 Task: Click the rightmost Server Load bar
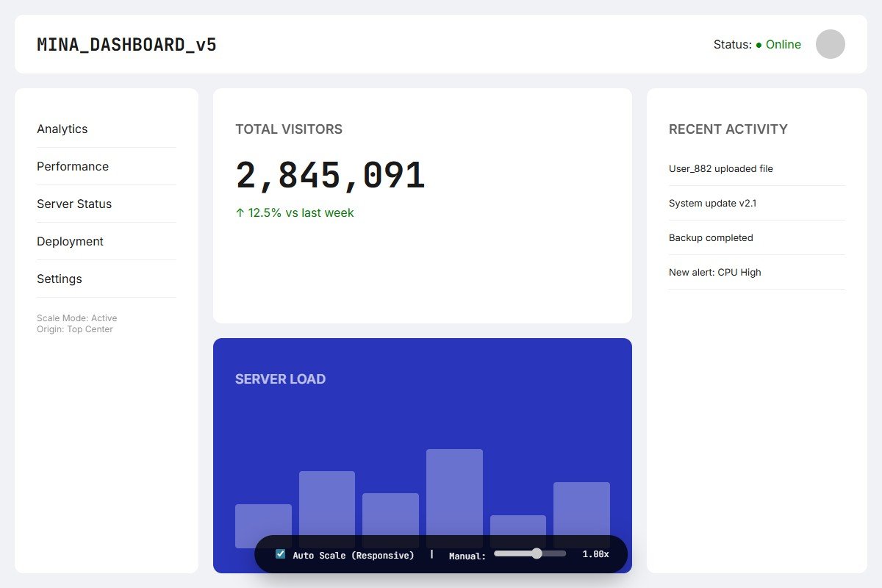click(581, 509)
